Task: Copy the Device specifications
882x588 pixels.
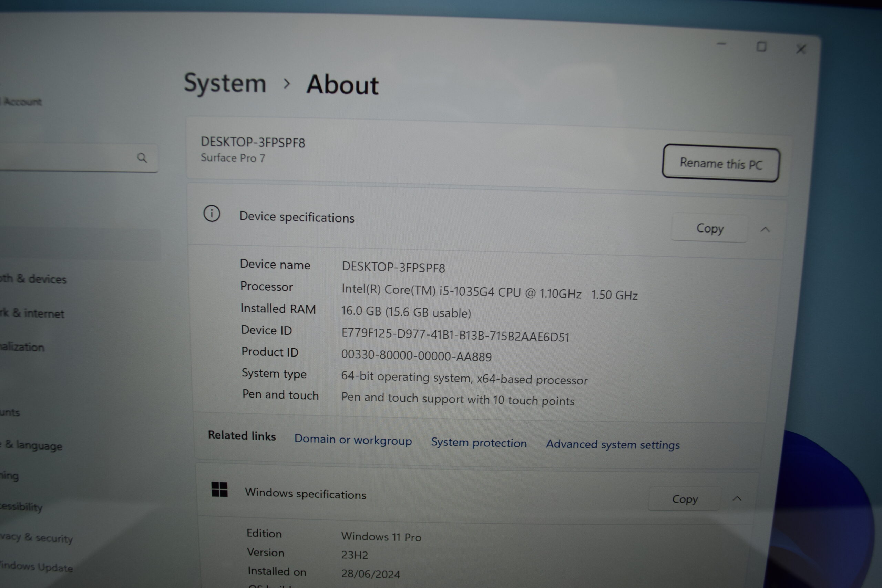Action: point(709,228)
